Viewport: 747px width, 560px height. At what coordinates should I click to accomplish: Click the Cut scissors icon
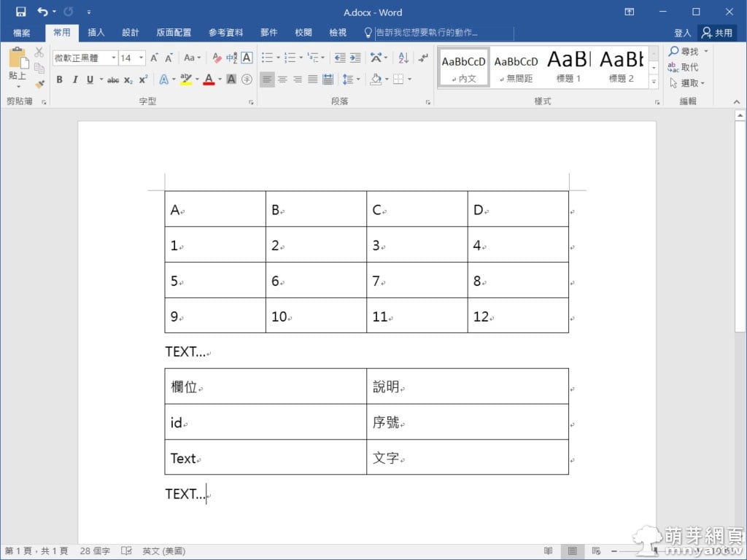click(x=39, y=53)
